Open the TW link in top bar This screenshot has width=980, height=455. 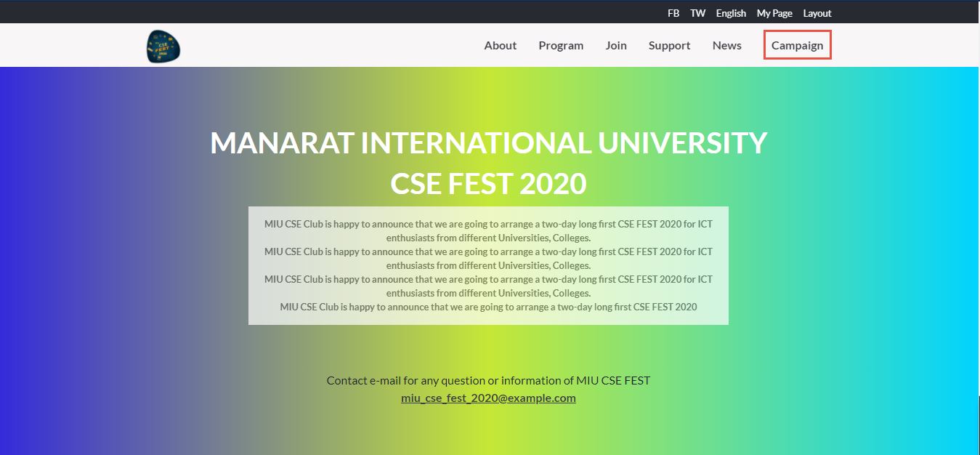coord(697,13)
